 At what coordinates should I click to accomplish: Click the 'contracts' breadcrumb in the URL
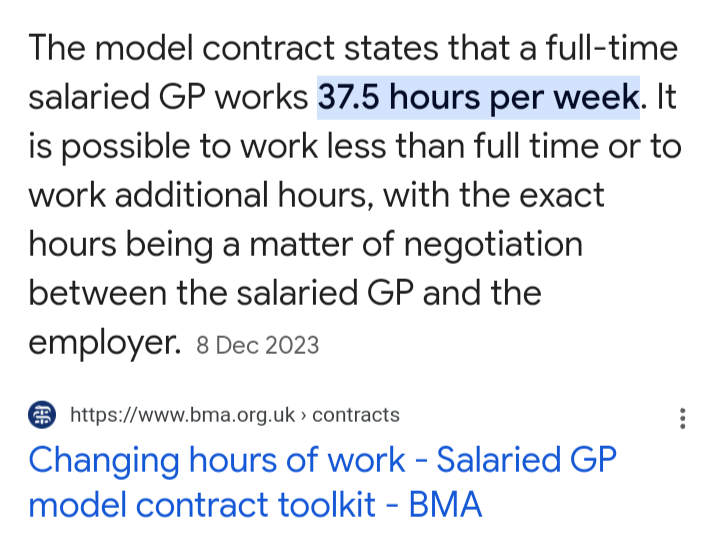[356, 415]
